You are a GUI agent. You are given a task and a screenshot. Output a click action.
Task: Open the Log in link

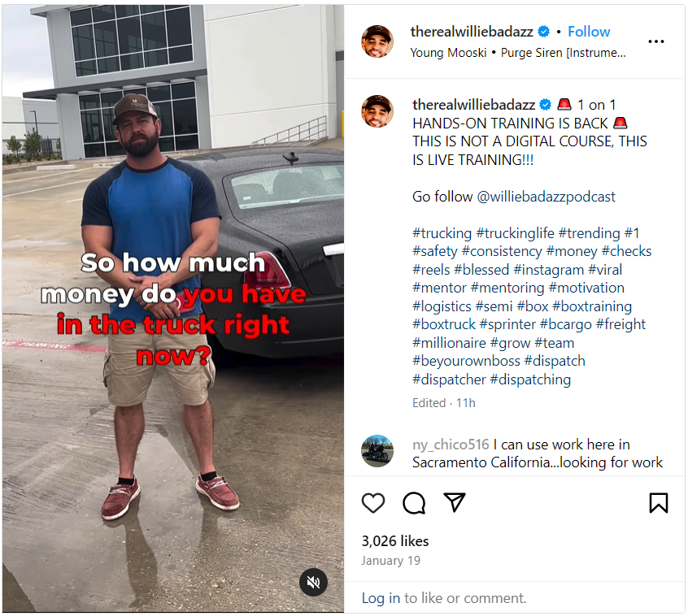tap(381, 598)
